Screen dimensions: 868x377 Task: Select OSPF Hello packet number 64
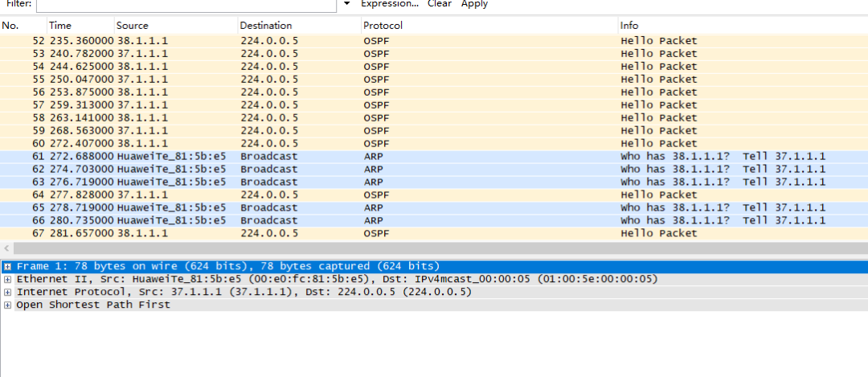[434, 195]
